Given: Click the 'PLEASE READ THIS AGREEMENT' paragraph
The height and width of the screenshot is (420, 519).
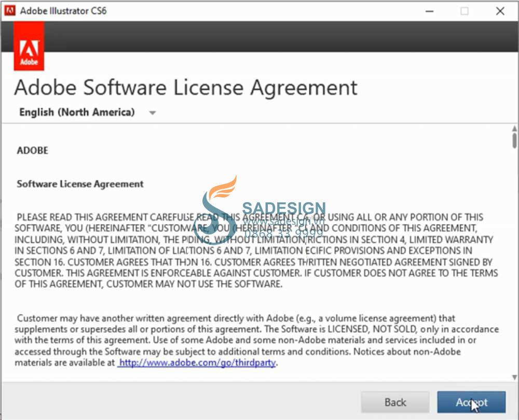Looking at the screenshot, I should 256,250.
